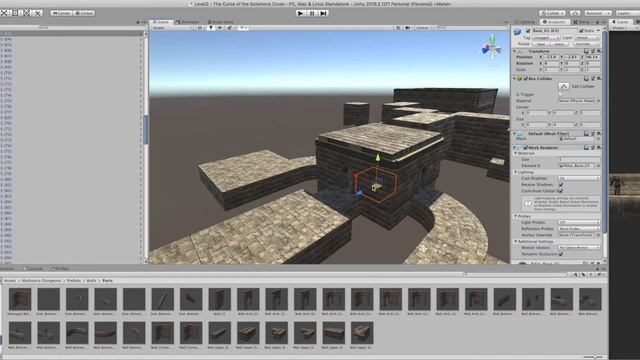Screen dimensions: 640x360
Task: Open the Cast Shadows dropdown
Action: pos(579,178)
